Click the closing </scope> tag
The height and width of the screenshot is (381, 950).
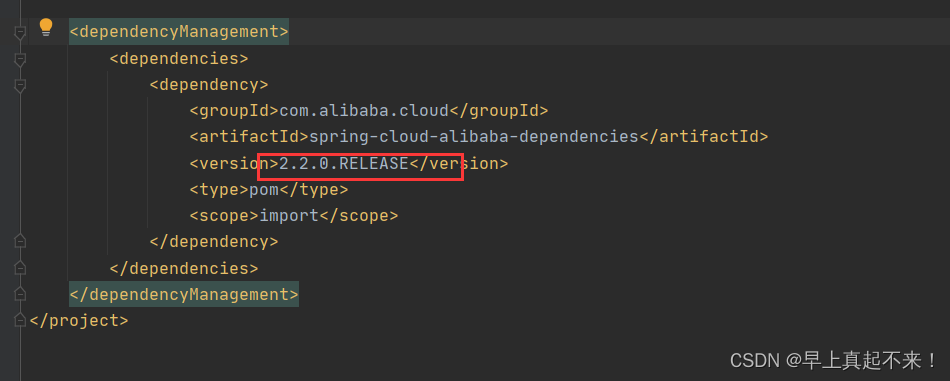[359, 216]
